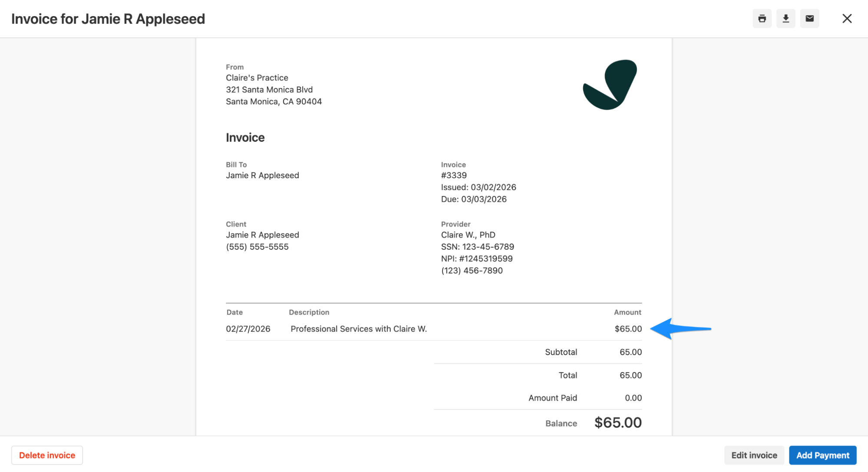Select the NPI: #1245319599 line
This screenshot has width=868, height=472.
click(477, 259)
